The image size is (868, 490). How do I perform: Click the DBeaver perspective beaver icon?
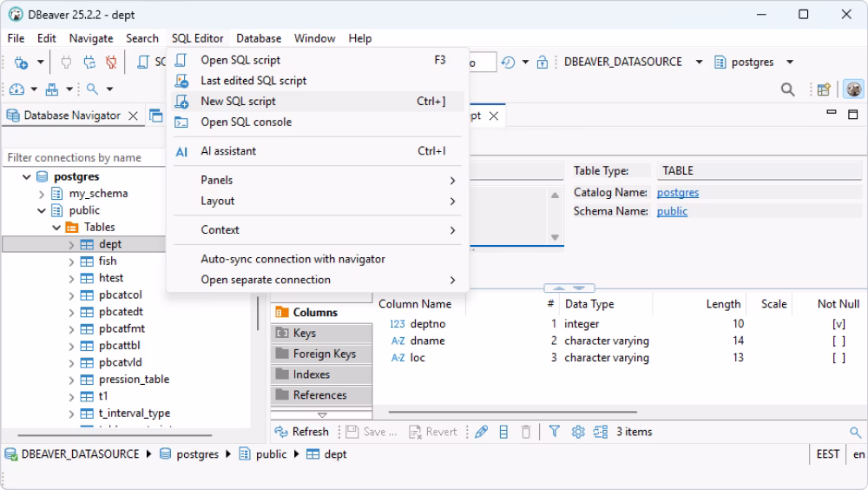coord(853,89)
